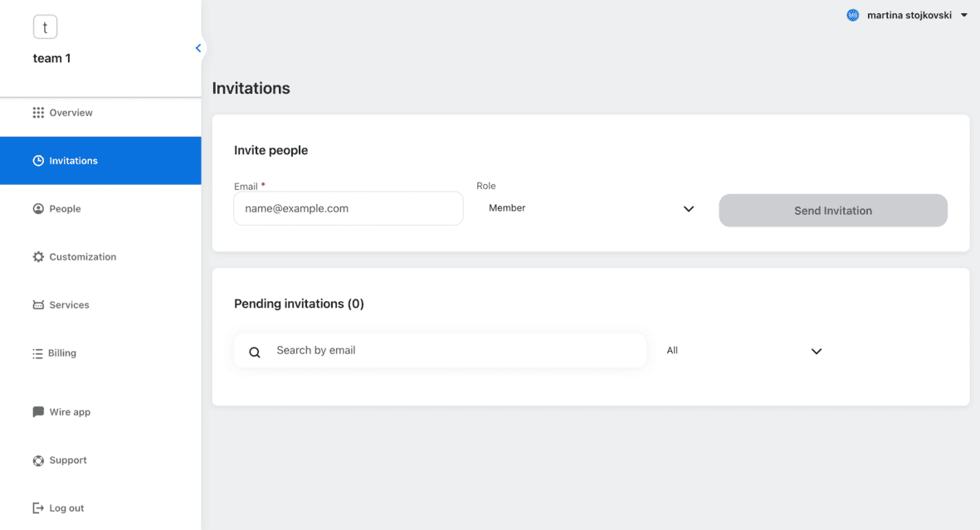This screenshot has height=530, width=980.
Task: Click the Billing list icon
Action: click(37, 353)
